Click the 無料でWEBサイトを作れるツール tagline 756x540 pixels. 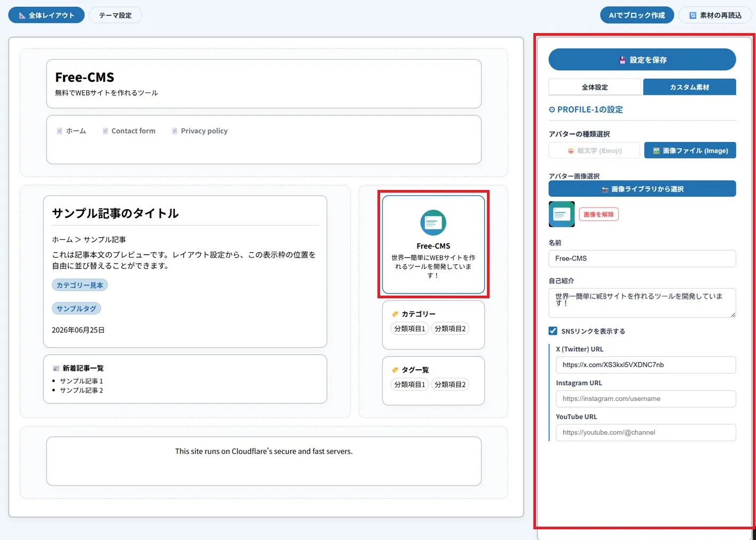(x=106, y=93)
